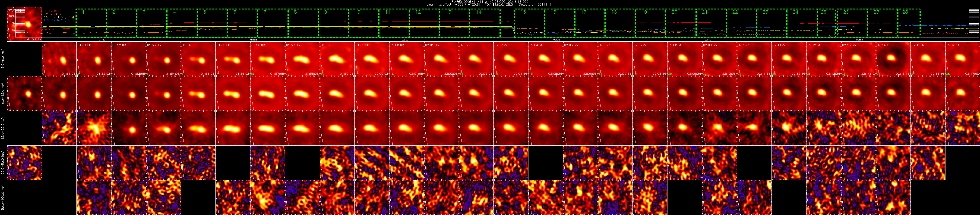Select narrow interval 25 box in the light curve
The width and height of the screenshot is (980, 215).
[x=826, y=23]
